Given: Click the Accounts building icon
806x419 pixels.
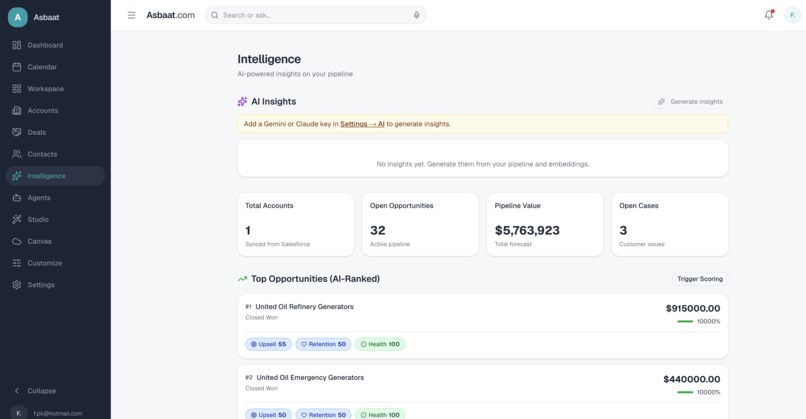Looking at the screenshot, I should click(17, 111).
